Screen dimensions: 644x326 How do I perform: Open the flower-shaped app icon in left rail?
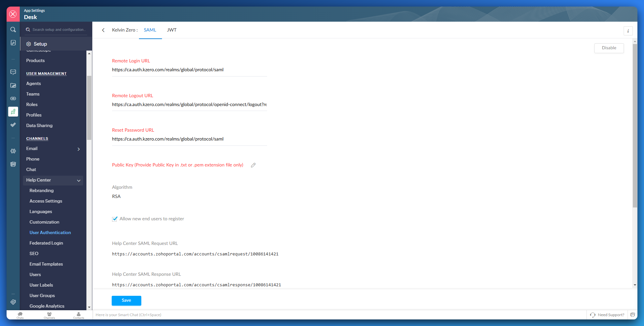(13, 151)
